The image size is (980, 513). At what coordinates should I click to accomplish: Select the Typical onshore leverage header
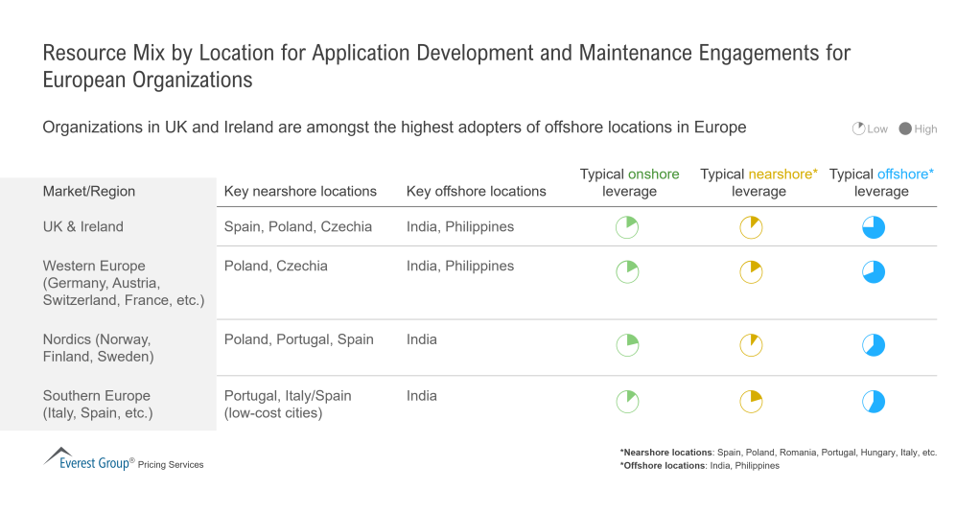tap(629, 182)
